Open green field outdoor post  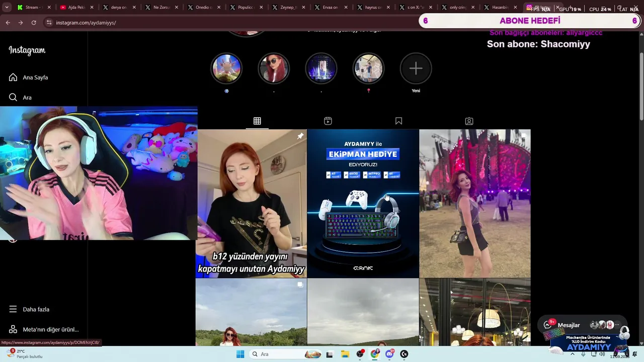(x=251, y=312)
